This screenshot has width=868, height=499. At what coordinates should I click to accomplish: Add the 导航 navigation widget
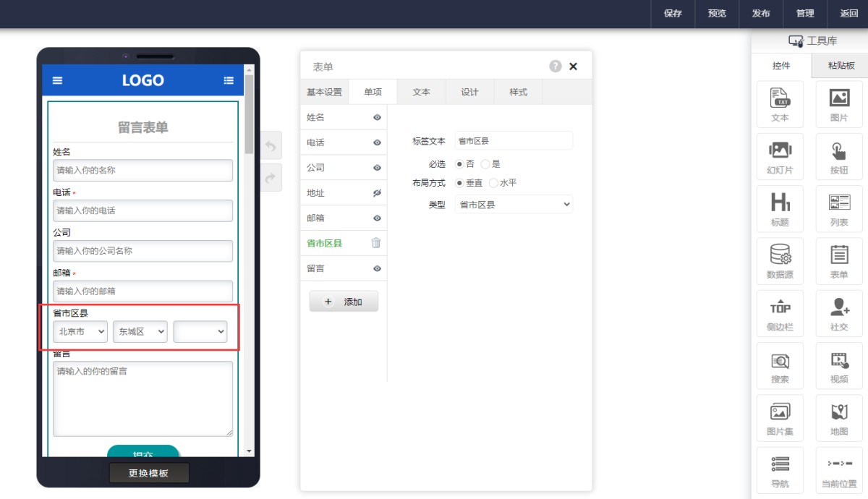click(x=780, y=470)
